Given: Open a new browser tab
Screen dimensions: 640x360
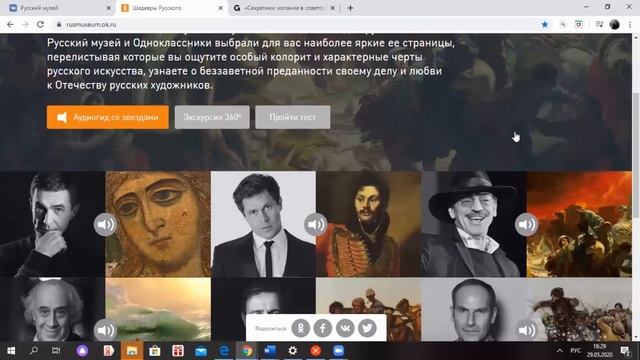Looking at the screenshot, I should tap(350, 8).
